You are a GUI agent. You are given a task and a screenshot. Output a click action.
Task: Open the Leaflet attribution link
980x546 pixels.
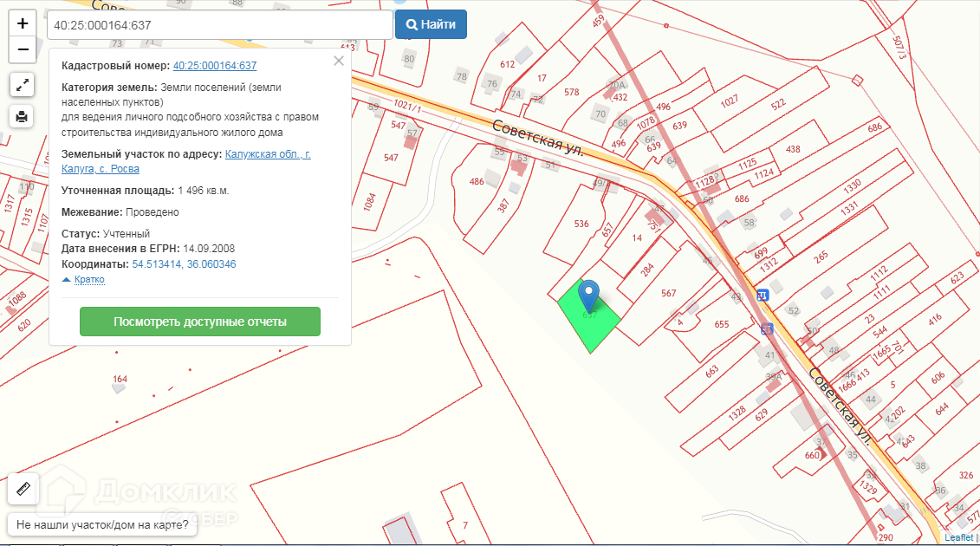[958, 538]
